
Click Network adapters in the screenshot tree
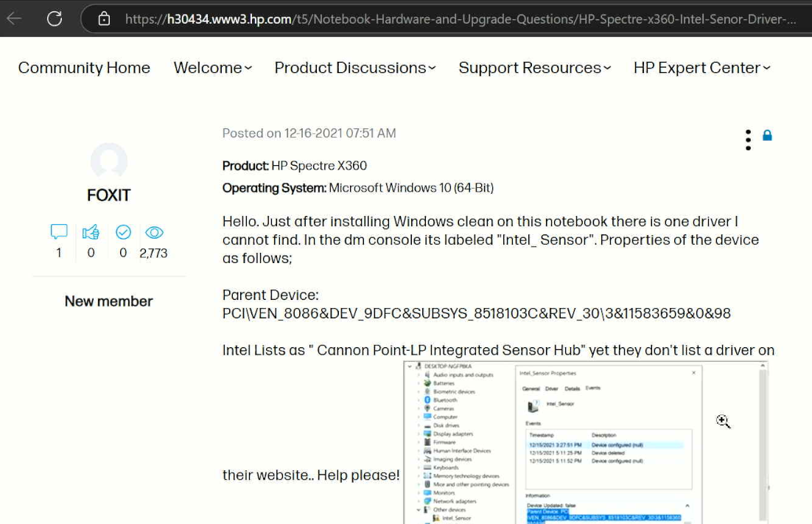pos(454,501)
